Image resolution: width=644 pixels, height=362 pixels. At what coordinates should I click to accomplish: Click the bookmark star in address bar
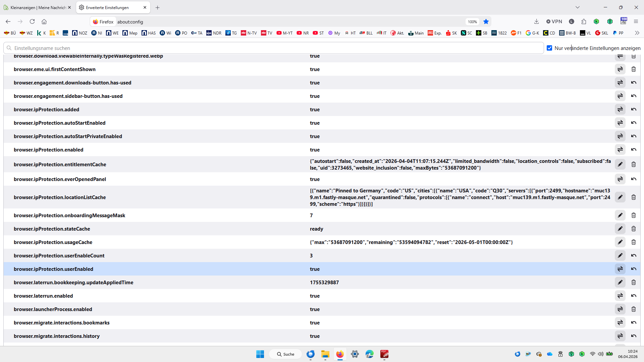[486, 21]
